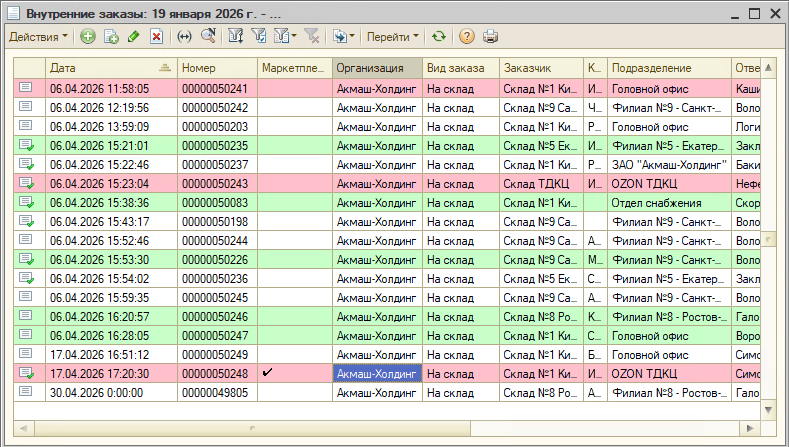Select order number 0000050198
Image resolution: width=789 pixels, height=447 pixels.
tap(217, 222)
